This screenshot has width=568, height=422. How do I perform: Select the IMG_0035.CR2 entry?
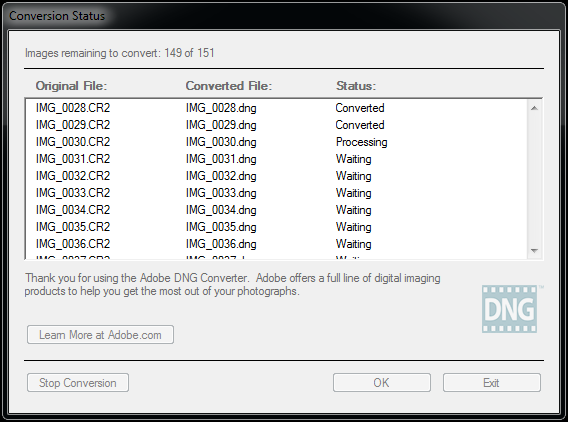73,227
